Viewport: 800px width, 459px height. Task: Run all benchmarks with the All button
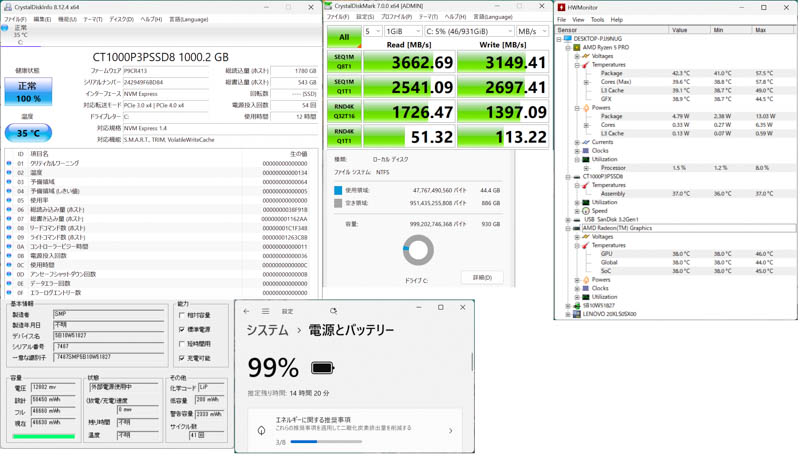click(344, 37)
